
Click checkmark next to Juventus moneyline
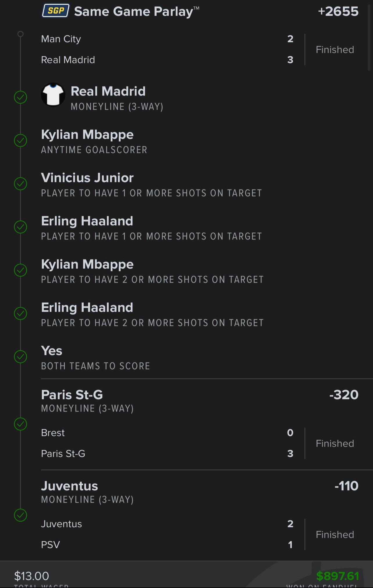point(20,515)
